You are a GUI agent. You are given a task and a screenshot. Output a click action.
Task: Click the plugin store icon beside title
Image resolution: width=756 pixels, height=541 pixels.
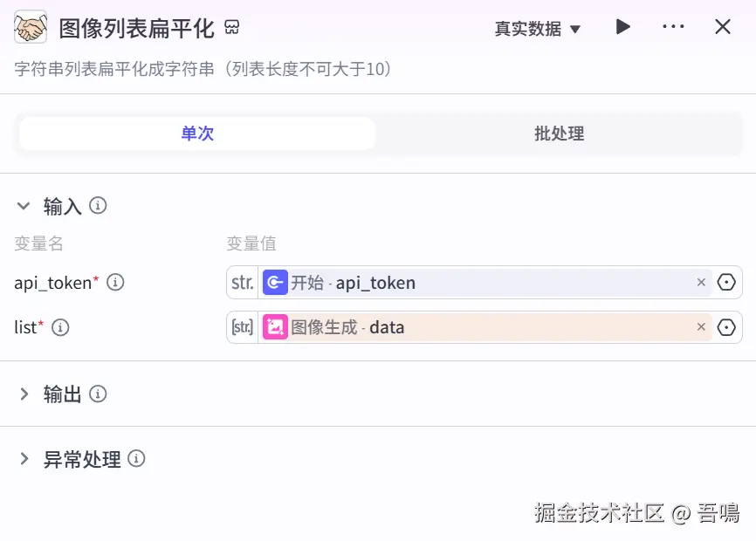click(x=231, y=28)
